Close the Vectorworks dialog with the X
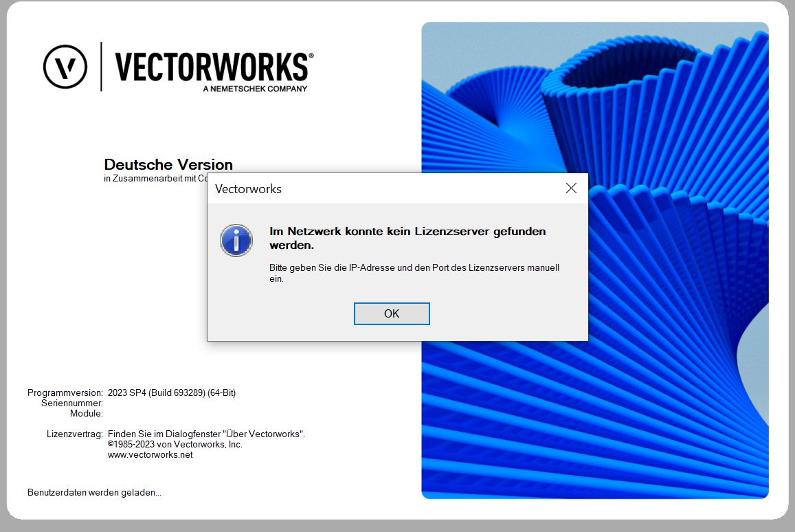The width and height of the screenshot is (795, 532). point(571,188)
